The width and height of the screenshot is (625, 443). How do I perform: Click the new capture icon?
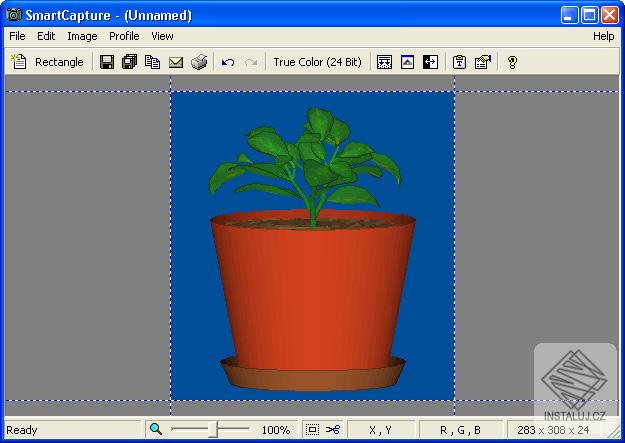[18, 62]
